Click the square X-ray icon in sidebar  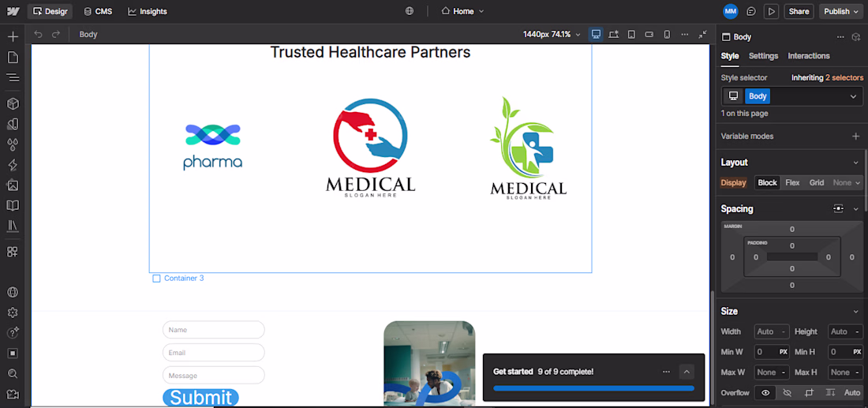pos(13,354)
